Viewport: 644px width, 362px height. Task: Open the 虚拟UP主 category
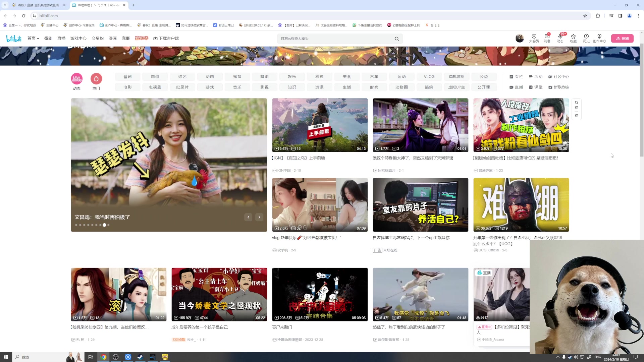[x=457, y=87]
